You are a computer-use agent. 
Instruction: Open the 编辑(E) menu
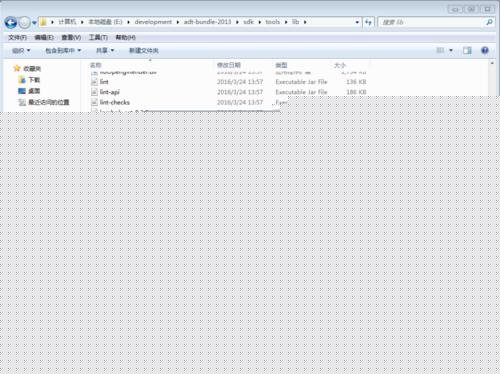44,37
